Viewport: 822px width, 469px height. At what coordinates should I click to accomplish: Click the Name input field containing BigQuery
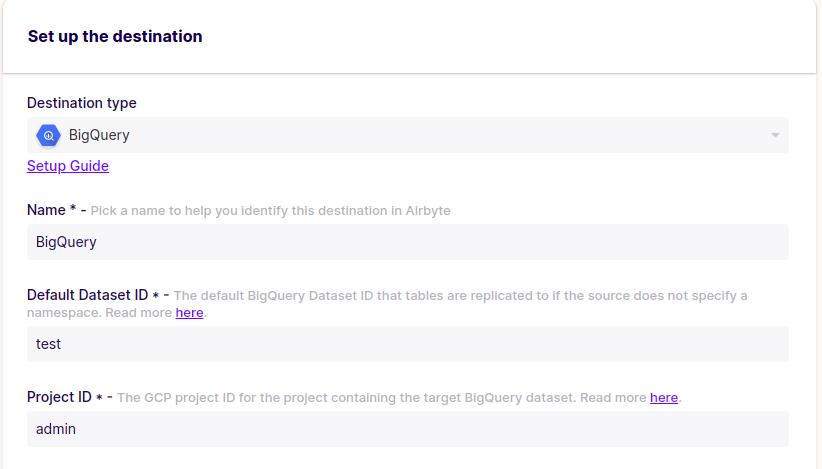point(407,242)
